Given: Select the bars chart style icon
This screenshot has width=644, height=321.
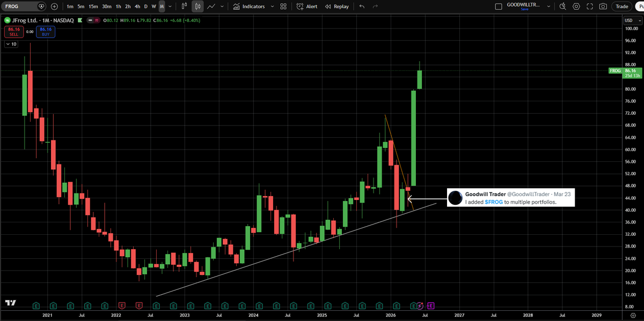Looking at the screenshot, I should pos(185,6).
